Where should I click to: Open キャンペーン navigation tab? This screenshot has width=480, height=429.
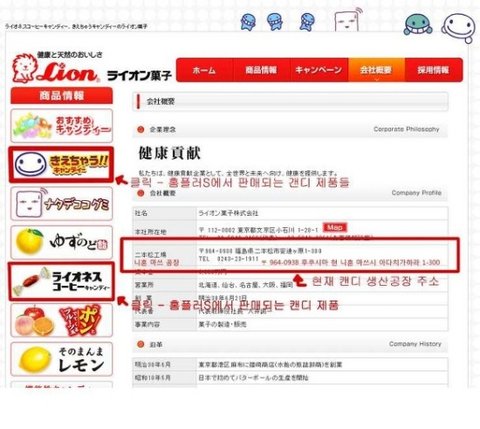[x=319, y=70]
